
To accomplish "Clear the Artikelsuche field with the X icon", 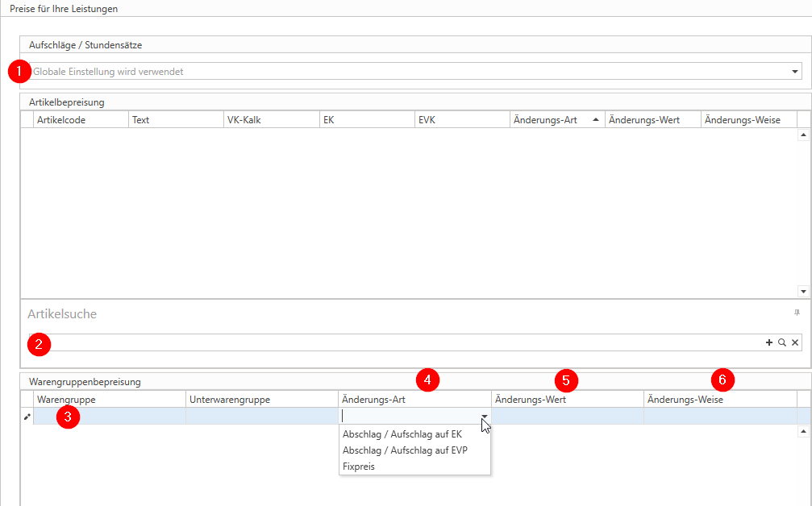I will pos(795,342).
